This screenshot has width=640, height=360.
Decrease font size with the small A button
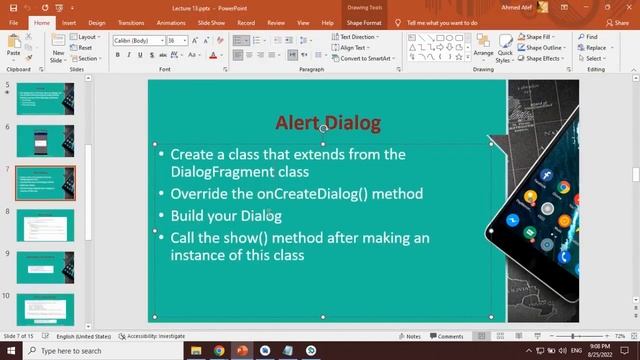206,40
